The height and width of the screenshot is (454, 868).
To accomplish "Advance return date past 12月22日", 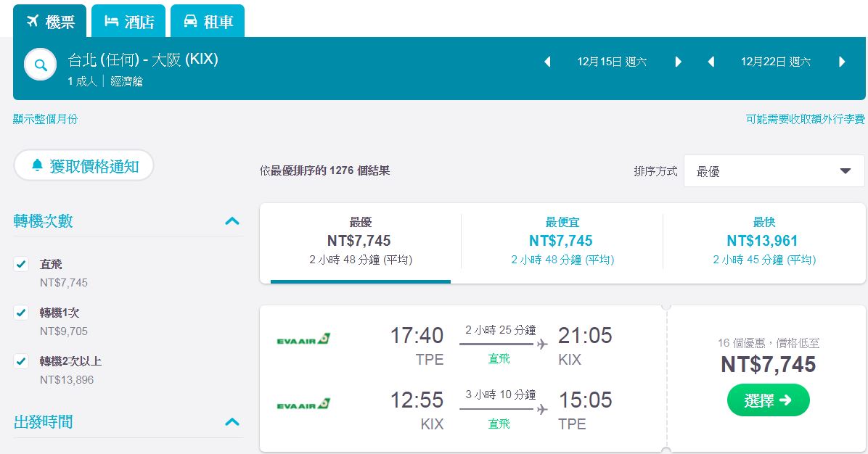I will click(842, 62).
